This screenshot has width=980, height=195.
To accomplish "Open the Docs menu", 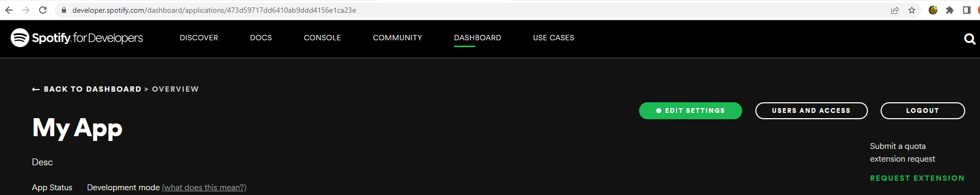I will tap(261, 38).
